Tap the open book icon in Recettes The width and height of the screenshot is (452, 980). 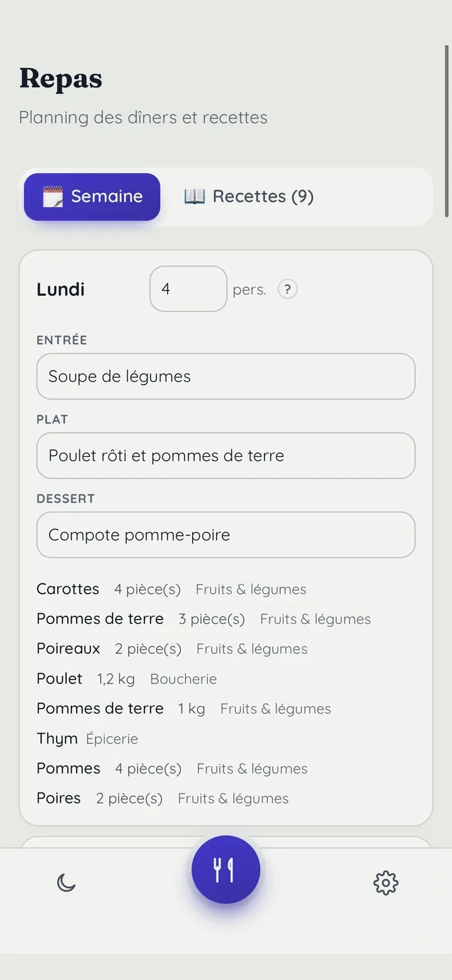195,197
